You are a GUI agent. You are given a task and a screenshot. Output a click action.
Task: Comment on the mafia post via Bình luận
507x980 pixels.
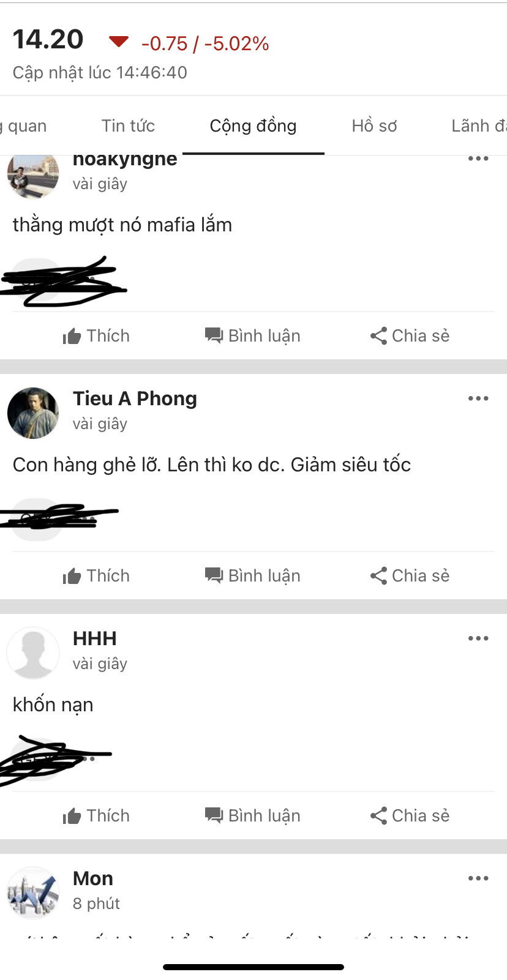(252, 336)
